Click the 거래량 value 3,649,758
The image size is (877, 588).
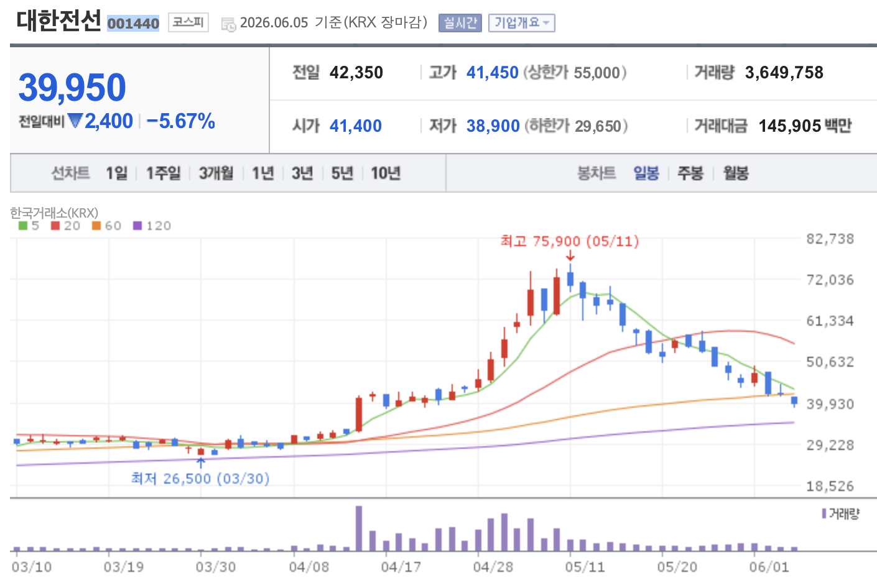coord(784,73)
